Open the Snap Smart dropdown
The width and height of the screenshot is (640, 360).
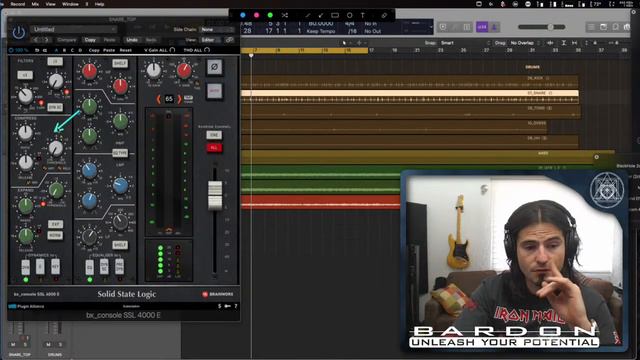(464, 43)
